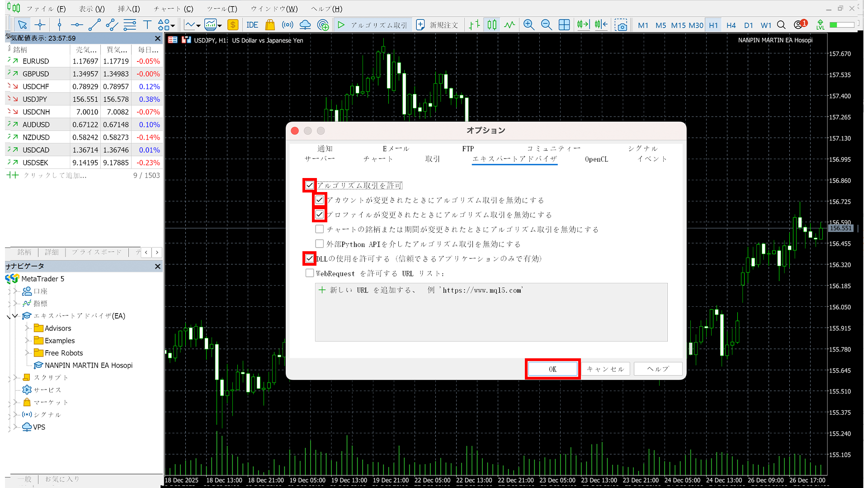Click the chart screenshot camera icon
868x488 pixels.
pyautogui.click(x=621, y=25)
